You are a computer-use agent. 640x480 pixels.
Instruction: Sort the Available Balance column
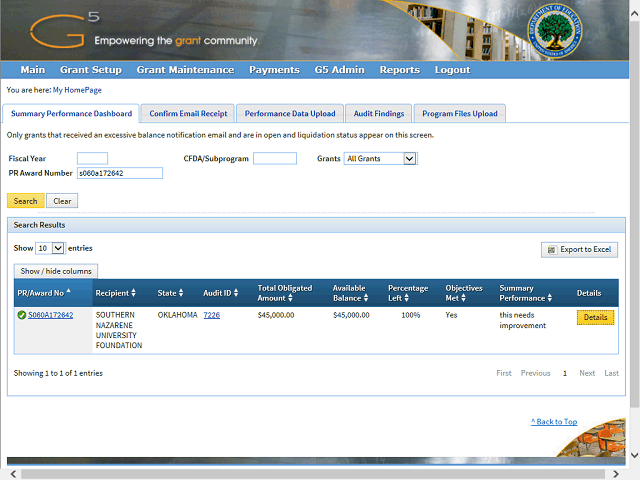(x=366, y=298)
